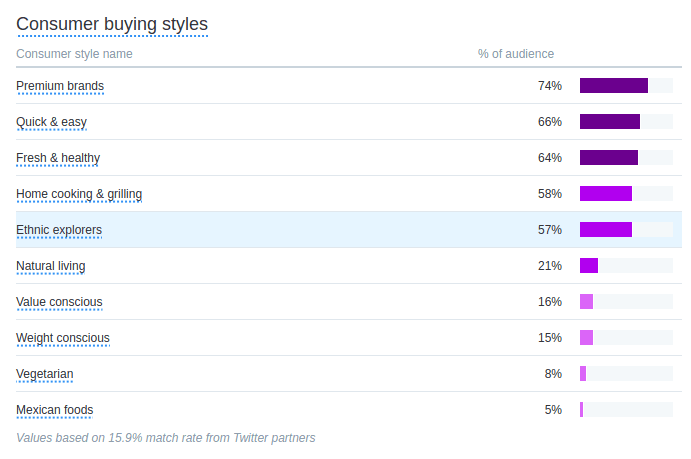Click the Fresh & healthy label
Image resolution: width=691 pixels, height=459 pixels.
point(58,158)
